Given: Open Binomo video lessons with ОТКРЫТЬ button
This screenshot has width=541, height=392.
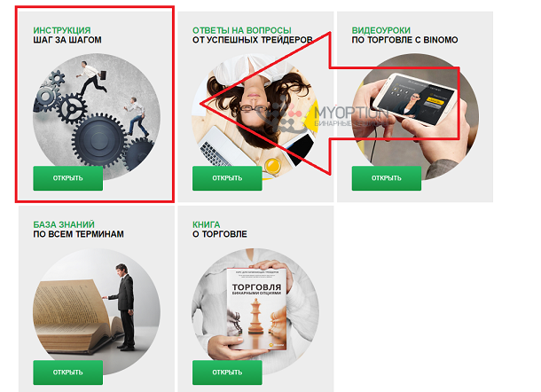Looking at the screenshot, I should coord(387,178).
